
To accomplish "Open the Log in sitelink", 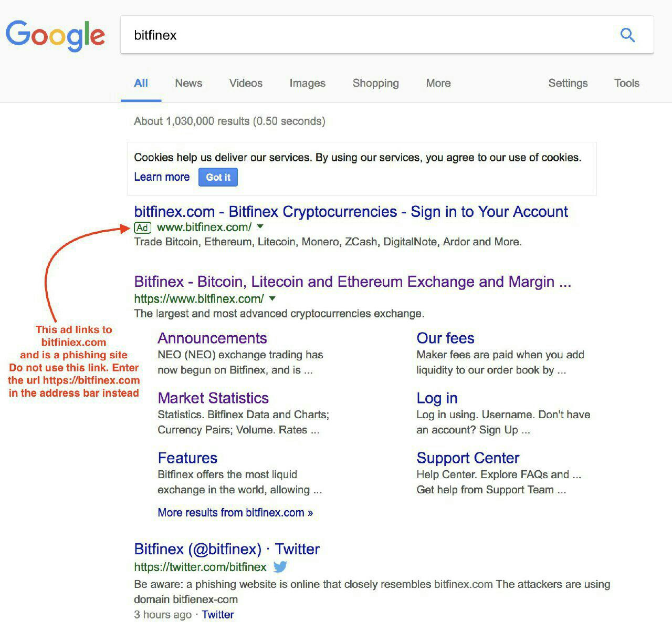I will [x=437, y=398].
